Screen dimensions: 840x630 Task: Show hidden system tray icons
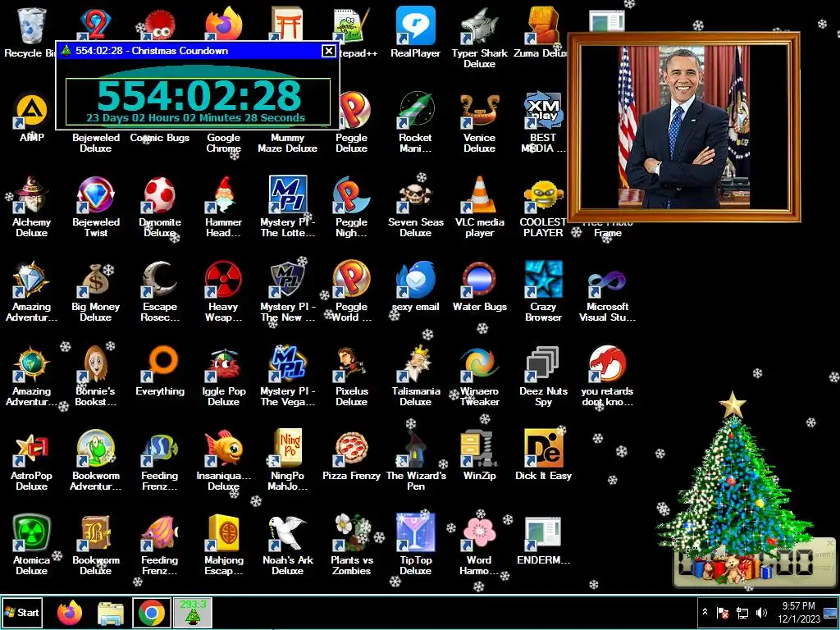pyautogui.click(x=705, y=612)
